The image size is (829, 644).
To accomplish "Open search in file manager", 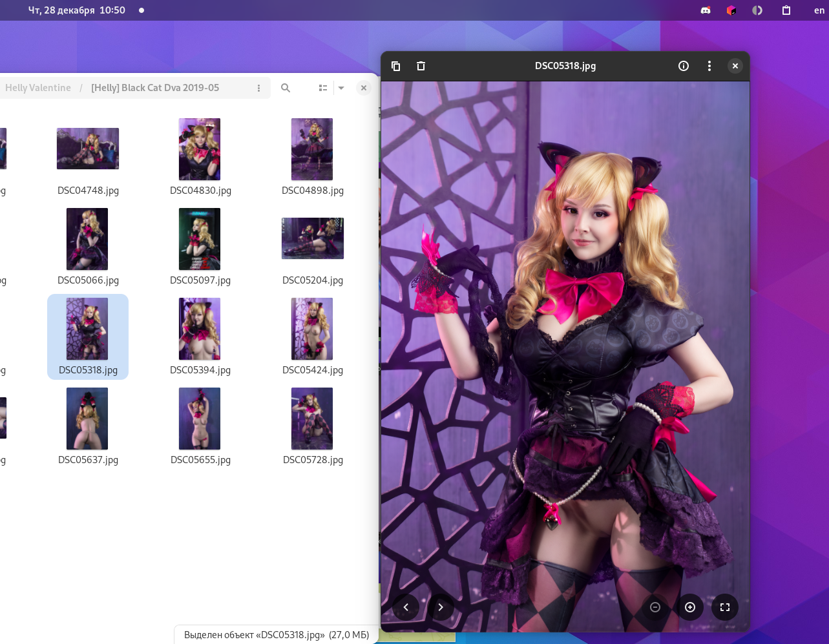I will [x=286, y=88].
